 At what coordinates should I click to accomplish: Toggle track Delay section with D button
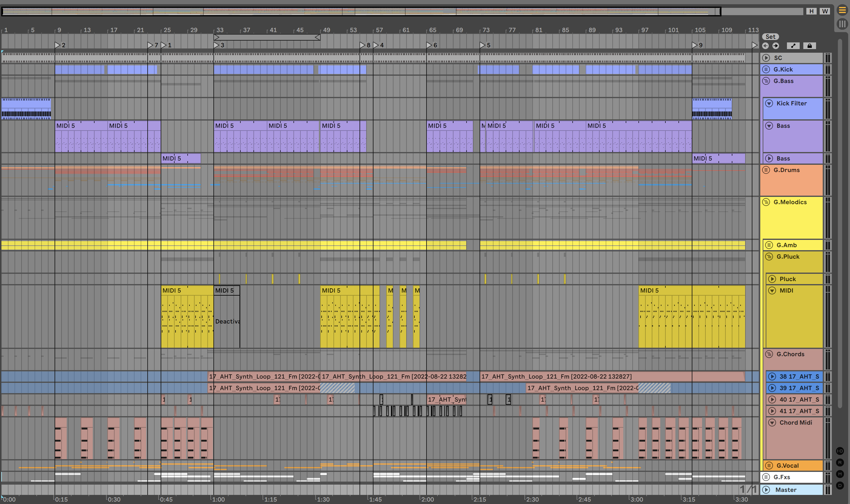point(840,486)
